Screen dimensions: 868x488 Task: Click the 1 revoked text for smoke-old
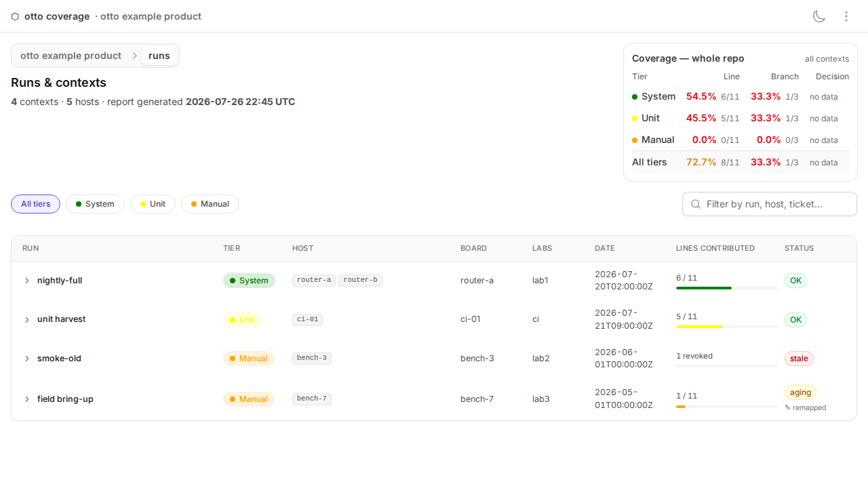click(x=694, y=356)
